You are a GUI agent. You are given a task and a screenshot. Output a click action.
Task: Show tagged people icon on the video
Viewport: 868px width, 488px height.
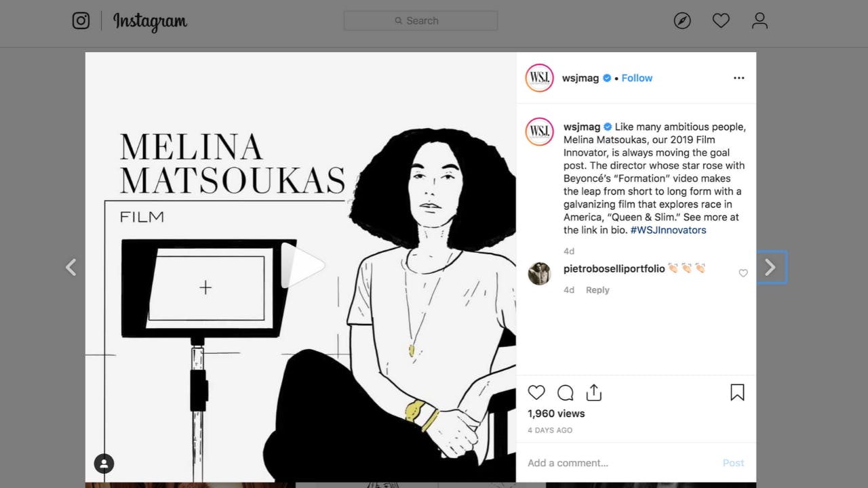click(x=104, y=464)
